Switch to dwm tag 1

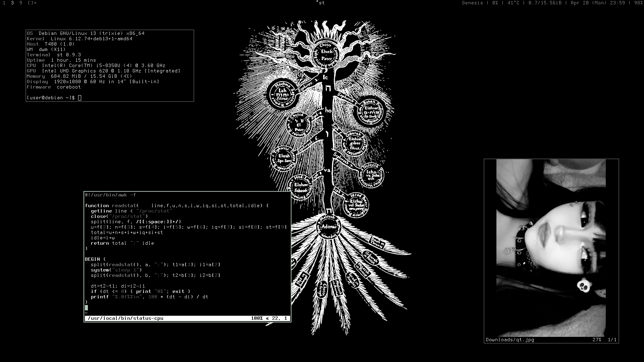(x=4, y=3)
